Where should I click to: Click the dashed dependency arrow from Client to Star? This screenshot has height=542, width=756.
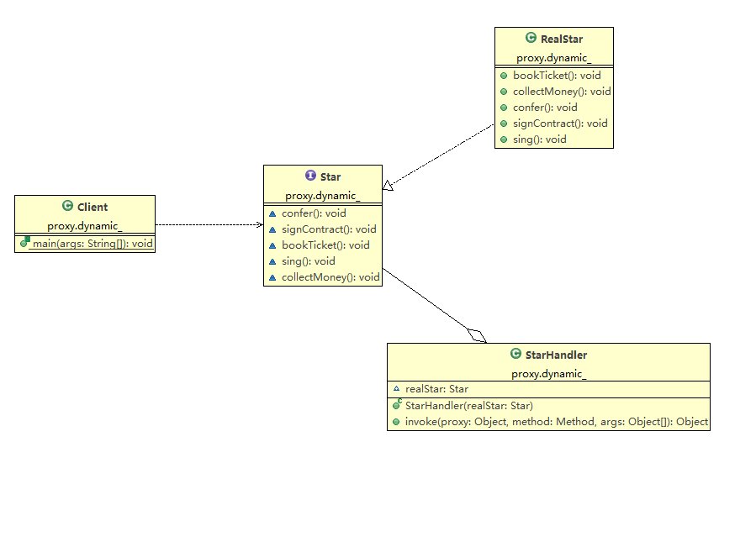[x=209, y=224]
